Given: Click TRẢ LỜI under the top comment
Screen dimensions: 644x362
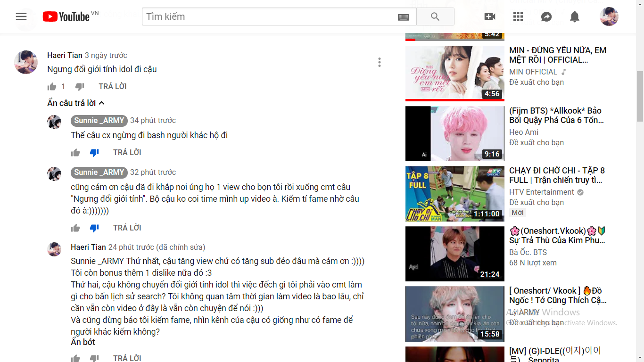Looking at the screenshot, I should coord(113,86).
